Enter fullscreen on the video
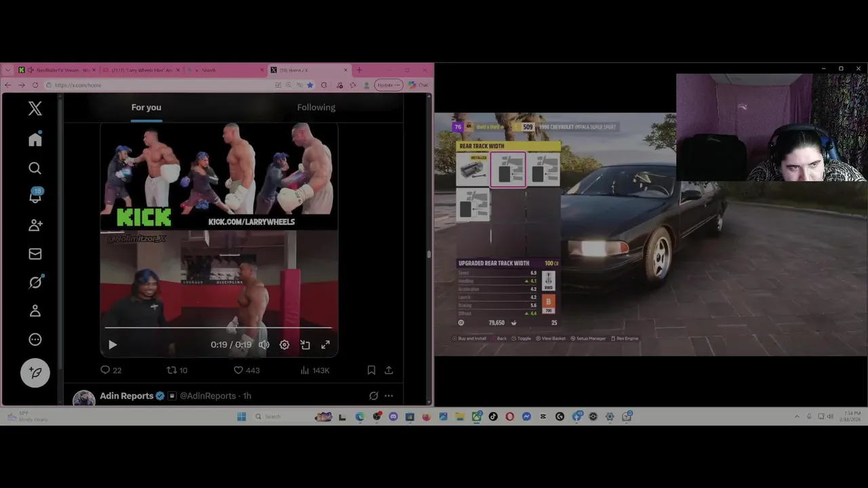The width and height of the screenshot is (868, 488). coord(325,345)
